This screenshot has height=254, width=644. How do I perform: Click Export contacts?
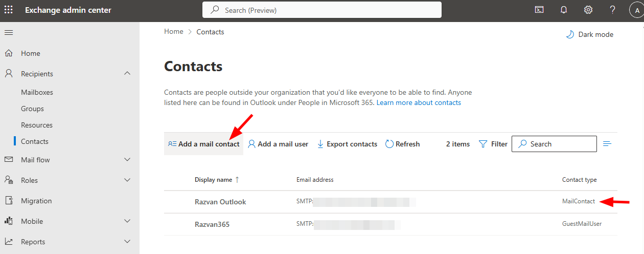click(347, 144)
